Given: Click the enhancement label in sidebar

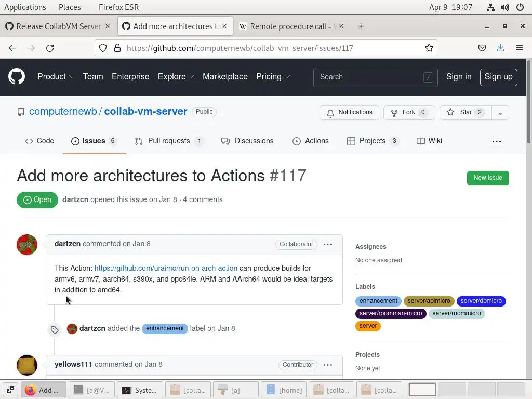Looking at the screenshot, I should pyautogui.click(x=378, y=301).
